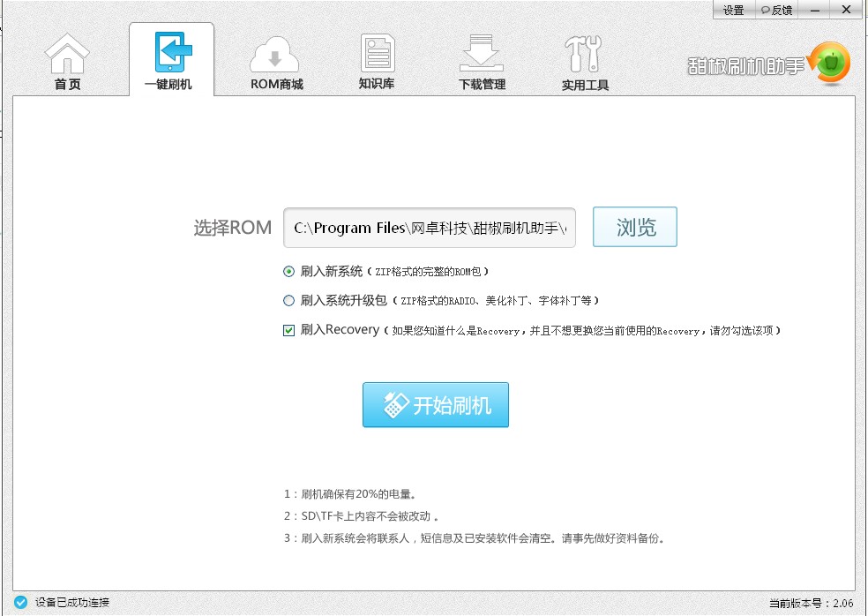Screen dimensions: 868x616
Task: Click the 设备已成功连接 status text
Action: pyautogui.click(x=72, y=602)
